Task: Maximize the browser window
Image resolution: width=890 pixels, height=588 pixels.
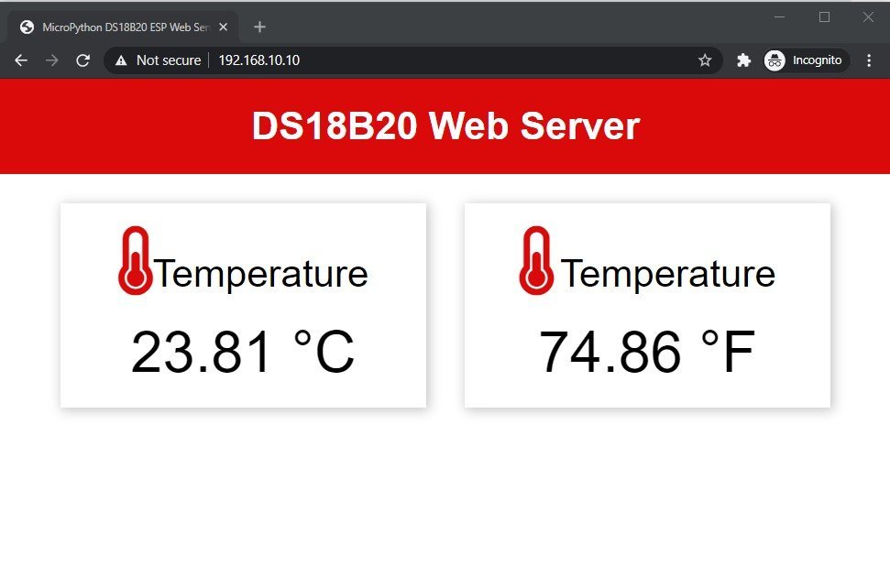Action: tap(824, 17)
